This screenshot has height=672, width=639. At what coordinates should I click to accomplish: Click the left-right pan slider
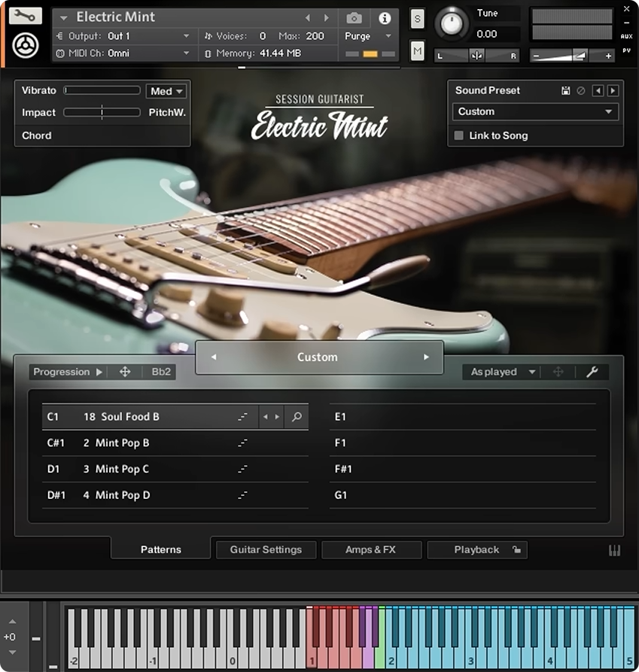tap(476, 56)
